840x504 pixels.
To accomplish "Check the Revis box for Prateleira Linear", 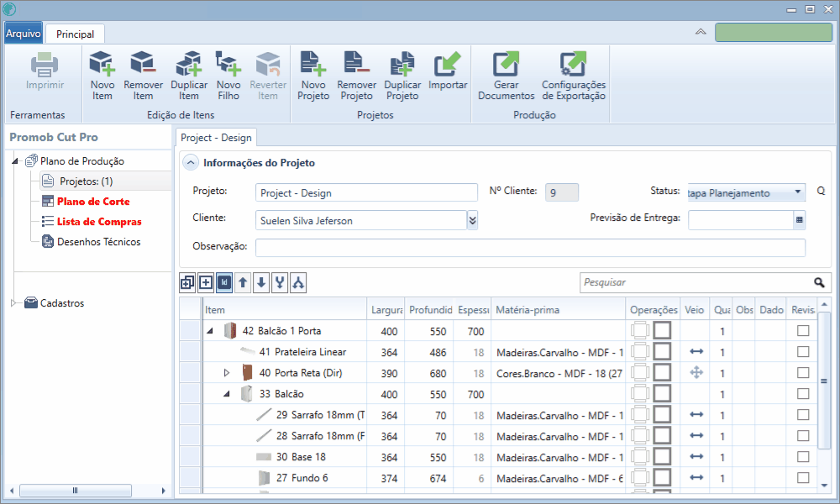I will [x=802, y=351].
